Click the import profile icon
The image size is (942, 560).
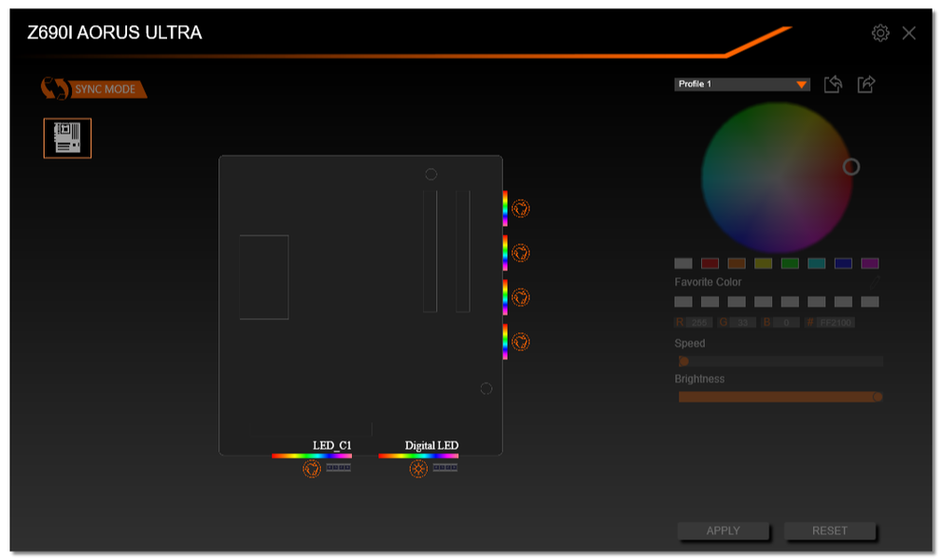pyautogui.click(x=833, y=84)
